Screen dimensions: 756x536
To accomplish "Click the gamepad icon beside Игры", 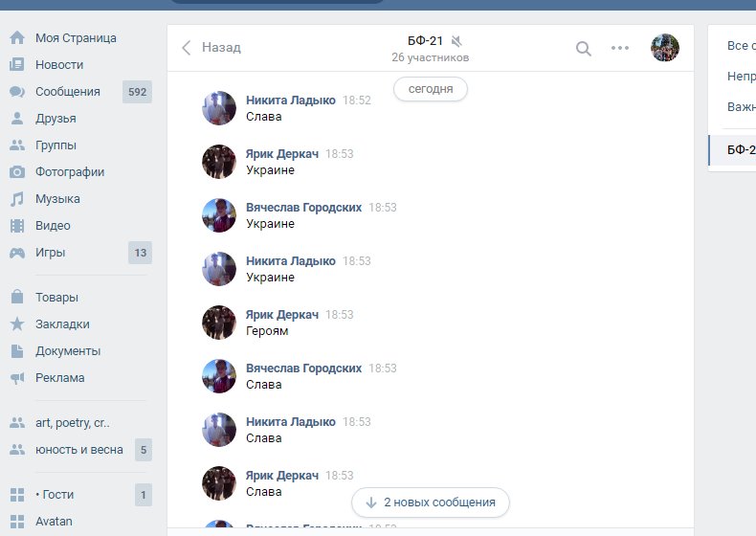I will [x=17, y=253].
